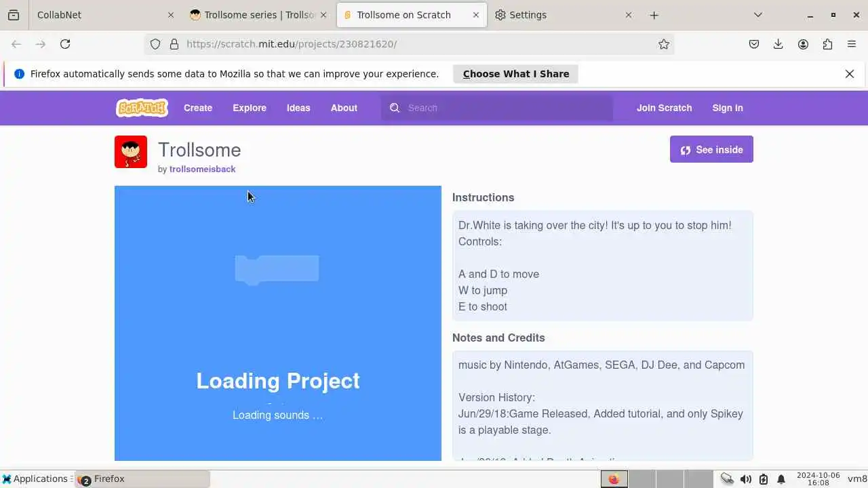Expand the list all tabs dropdown
This screenshot has height=488, width=868.
click(758, 15)
